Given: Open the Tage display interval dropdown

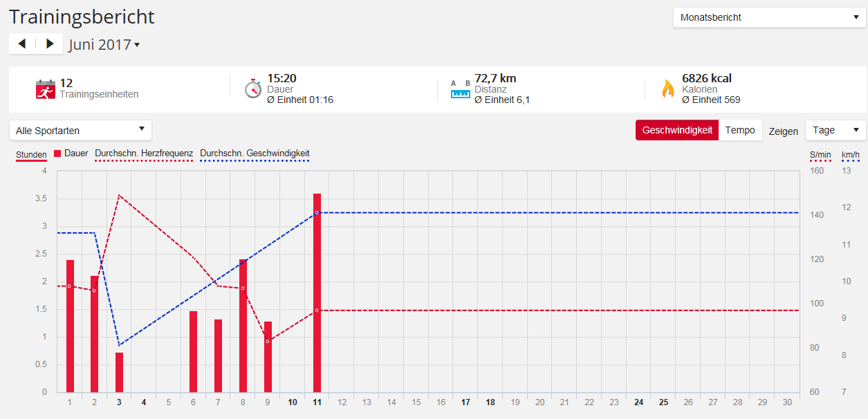Looking at the screenshot, I should (x=835, y=130).
